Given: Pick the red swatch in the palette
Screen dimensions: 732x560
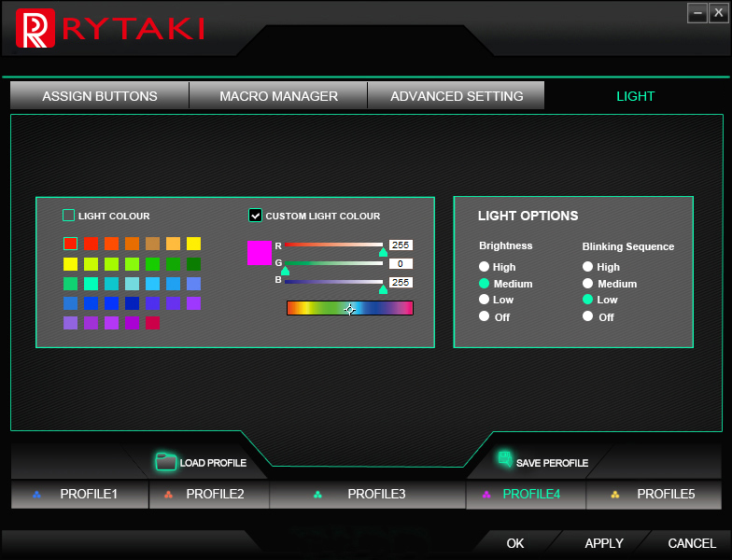Looking at the screenshot, I should click(70, 244).
